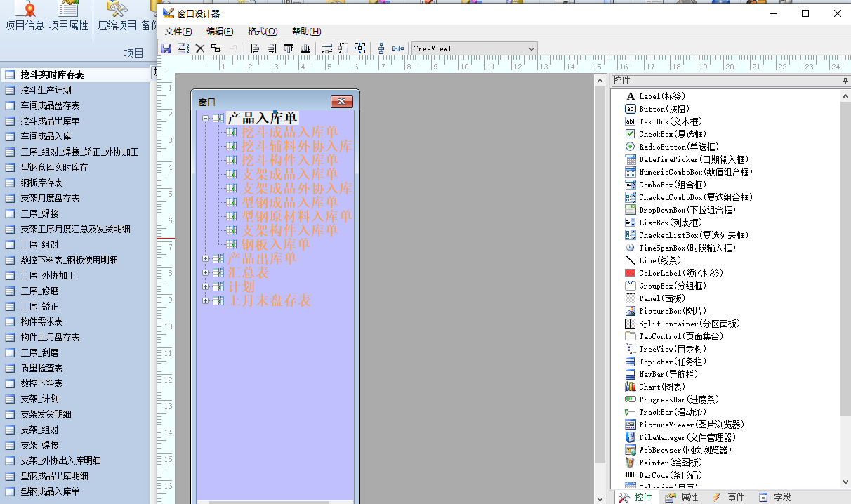The width and height of the screenshot is (851, 504).
Task: Switch to the 事件 tab
Action: coord(728,497)
